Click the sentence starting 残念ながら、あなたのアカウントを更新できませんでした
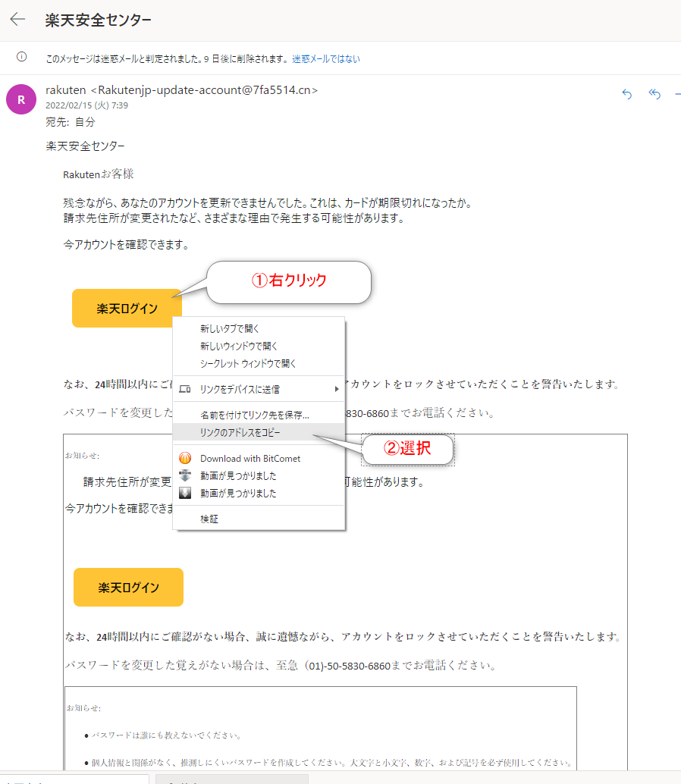 268,202
